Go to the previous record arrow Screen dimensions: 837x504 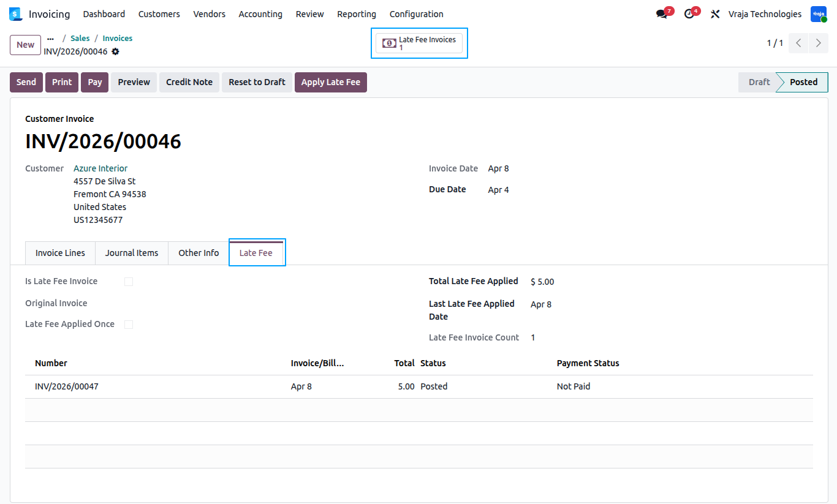coord(798,43)
